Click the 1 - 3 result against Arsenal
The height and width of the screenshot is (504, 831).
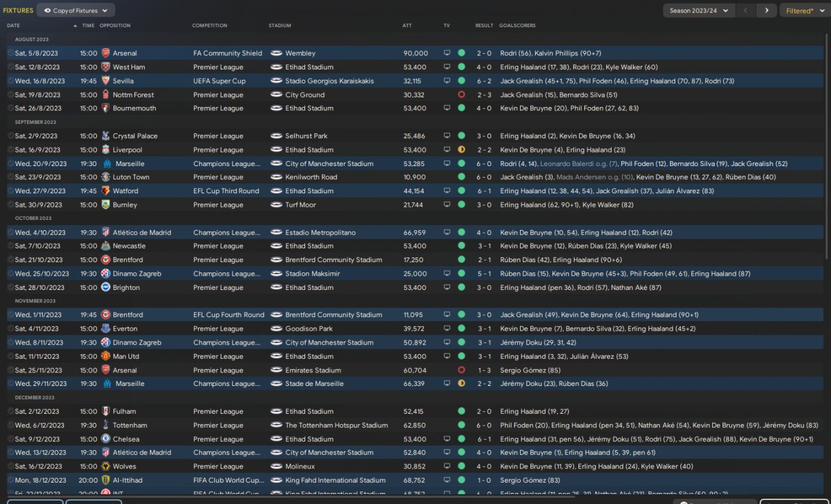pos(484,370)
